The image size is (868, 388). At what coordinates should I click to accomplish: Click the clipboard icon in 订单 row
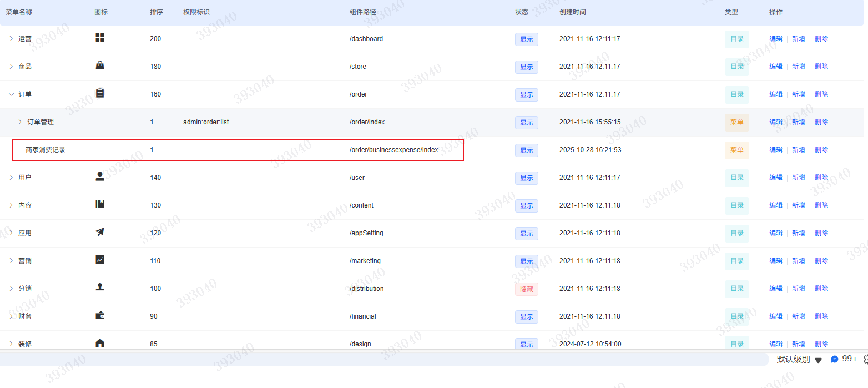(100, 93)
